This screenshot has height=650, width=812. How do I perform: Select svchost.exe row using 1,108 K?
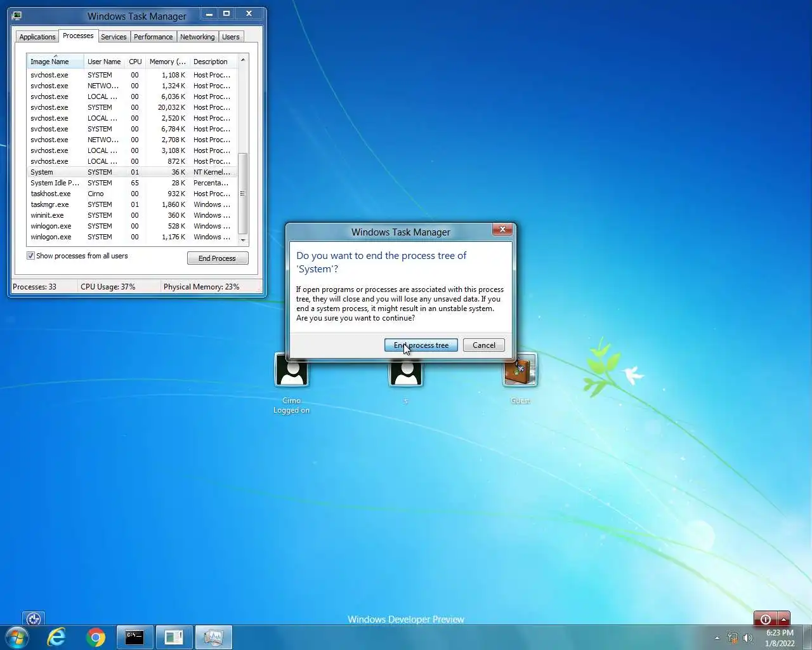(x=132, y=75)
